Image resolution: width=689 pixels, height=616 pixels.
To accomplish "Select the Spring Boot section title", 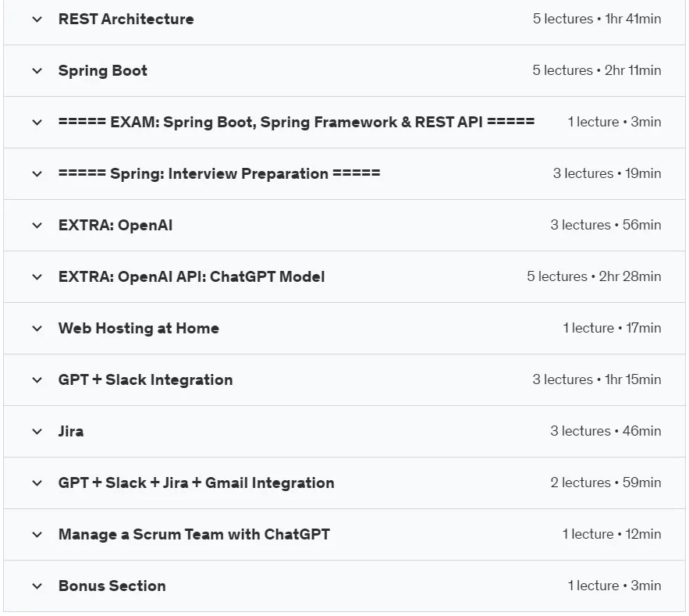I will (103, 70).
